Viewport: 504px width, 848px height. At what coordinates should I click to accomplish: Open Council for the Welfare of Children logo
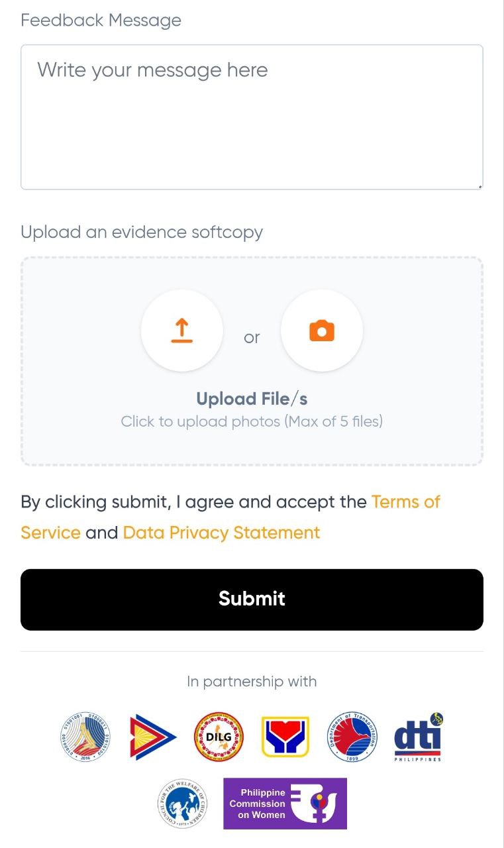pos(182,804)
